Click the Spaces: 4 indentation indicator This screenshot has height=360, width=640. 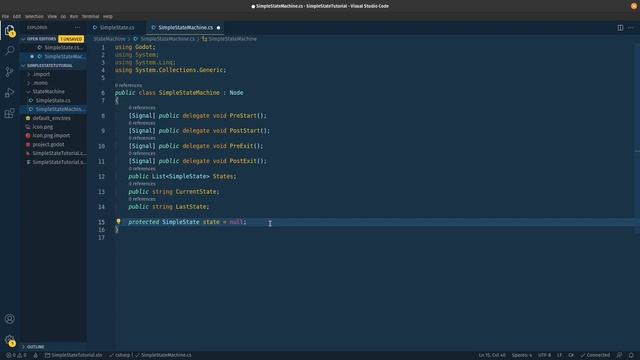tap(522, 355)
